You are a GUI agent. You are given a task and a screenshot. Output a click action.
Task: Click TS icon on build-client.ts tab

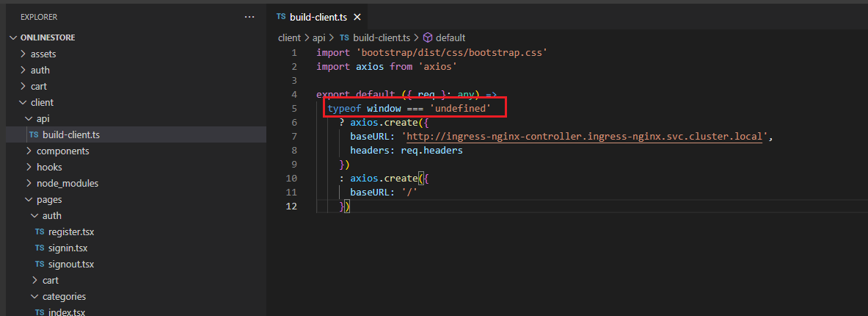(281, 17)
